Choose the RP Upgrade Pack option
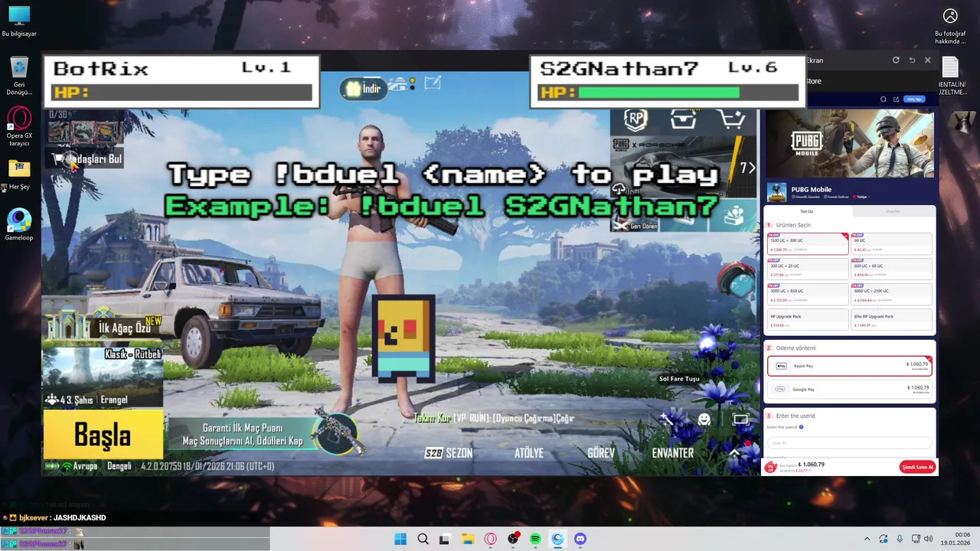 pos(808,320)
